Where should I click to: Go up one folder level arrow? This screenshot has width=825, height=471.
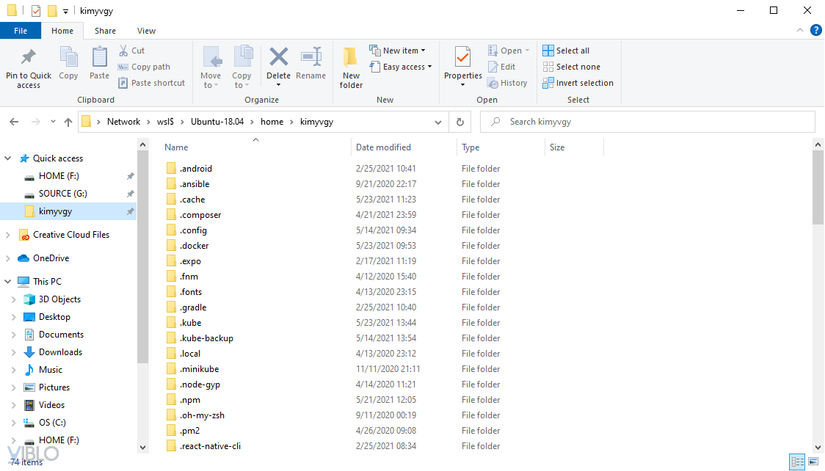click(x=68, y=122)
